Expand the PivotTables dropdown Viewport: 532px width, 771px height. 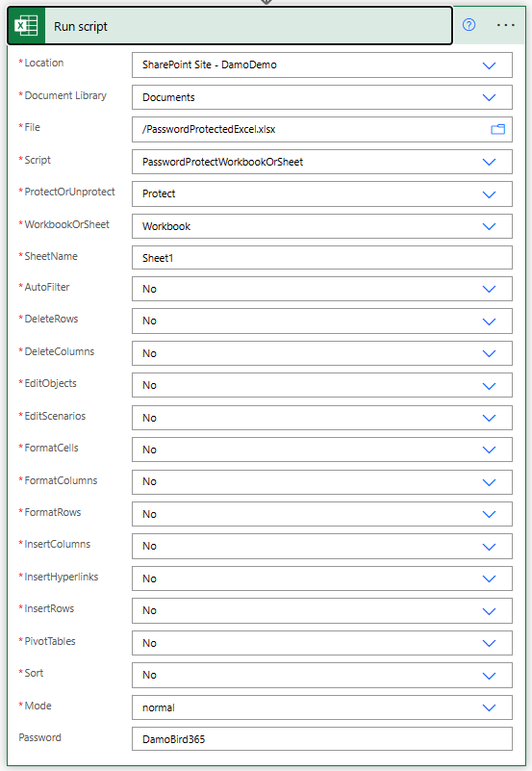pyautogui.click(x=321, y=643)
